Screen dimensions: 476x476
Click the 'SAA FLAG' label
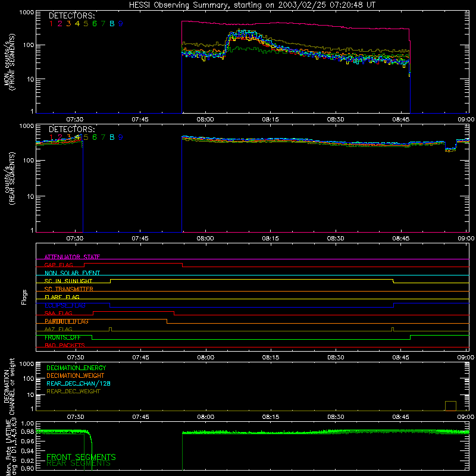point(58,313)
